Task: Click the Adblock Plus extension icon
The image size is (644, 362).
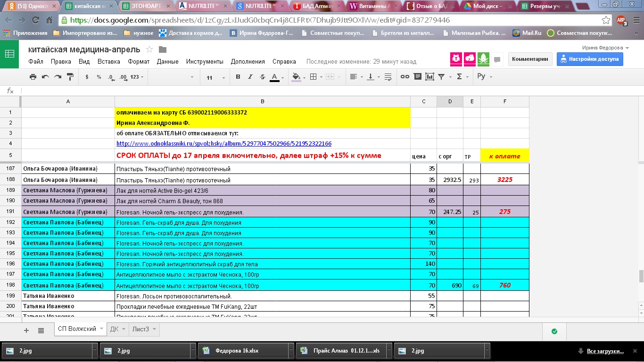Action: (x=621, y=20)
